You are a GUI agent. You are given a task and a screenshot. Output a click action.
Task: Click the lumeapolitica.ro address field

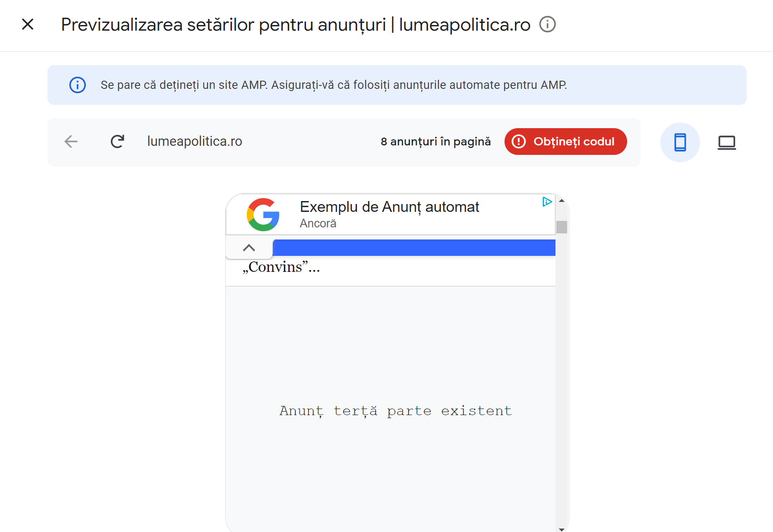tap(195, 142)
